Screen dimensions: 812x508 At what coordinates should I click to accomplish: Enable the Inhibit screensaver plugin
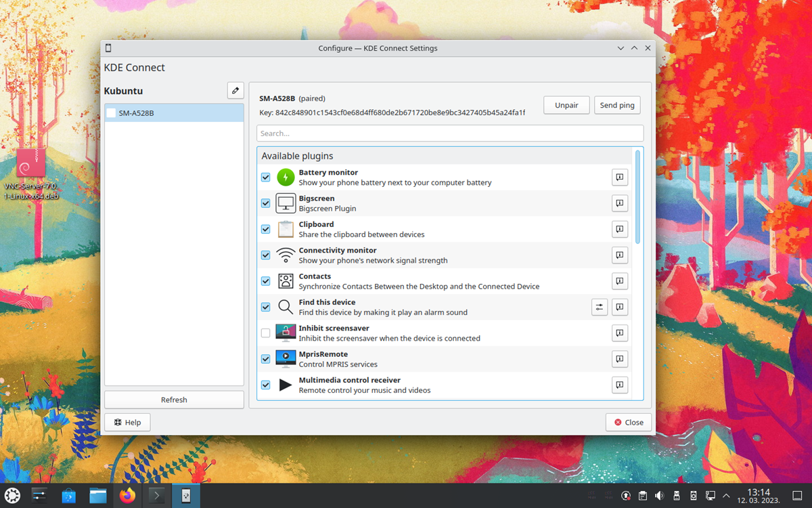pos(266,333)
